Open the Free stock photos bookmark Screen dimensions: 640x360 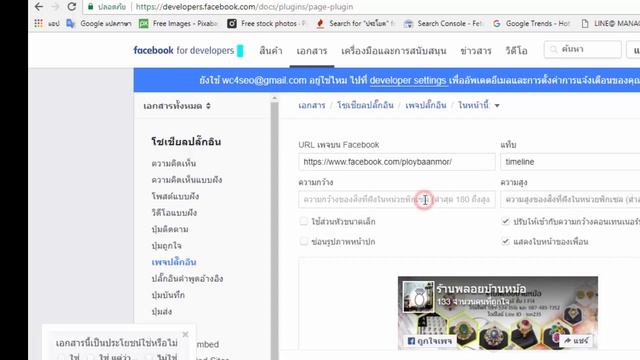click(267, 24)
